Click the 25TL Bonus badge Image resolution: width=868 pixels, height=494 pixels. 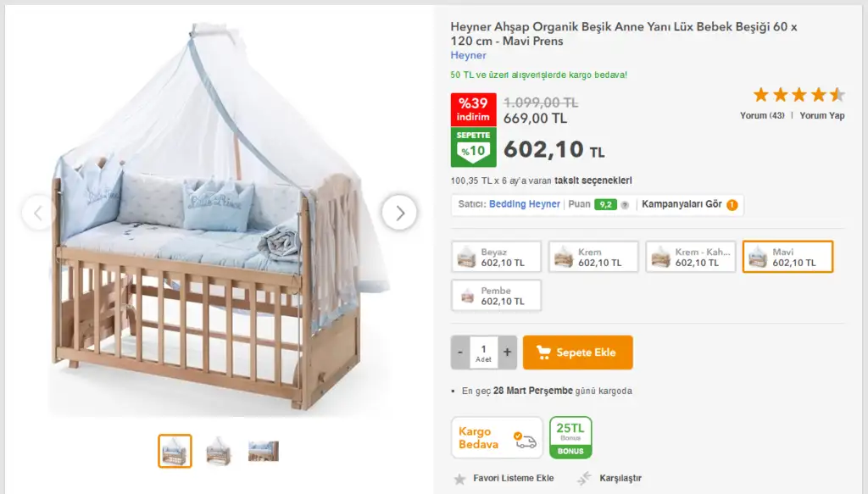coord(570,437)
